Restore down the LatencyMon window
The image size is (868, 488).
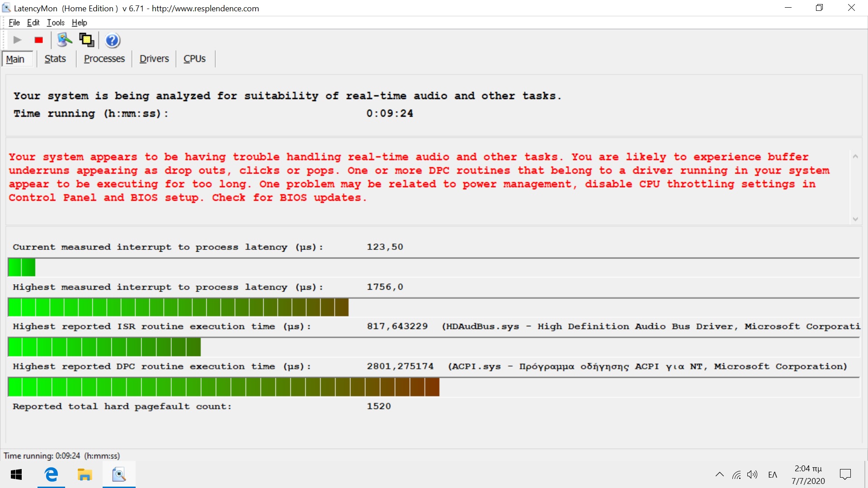[819, 8]
